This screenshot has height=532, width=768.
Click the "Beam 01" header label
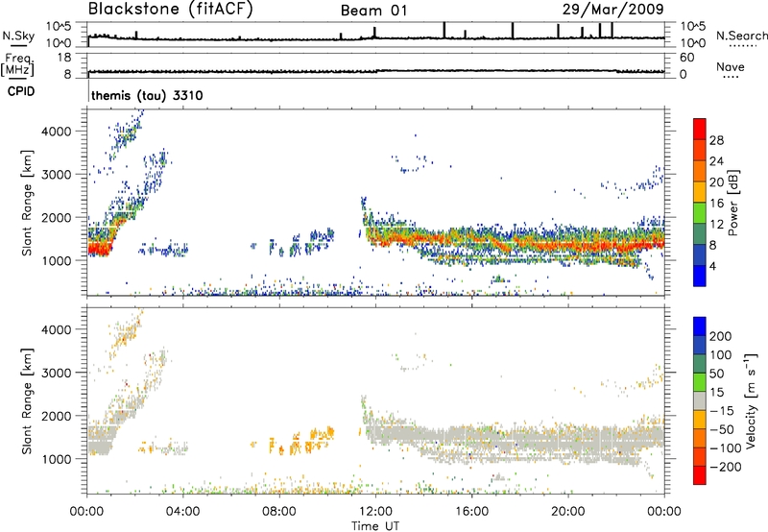click(373, 11)
